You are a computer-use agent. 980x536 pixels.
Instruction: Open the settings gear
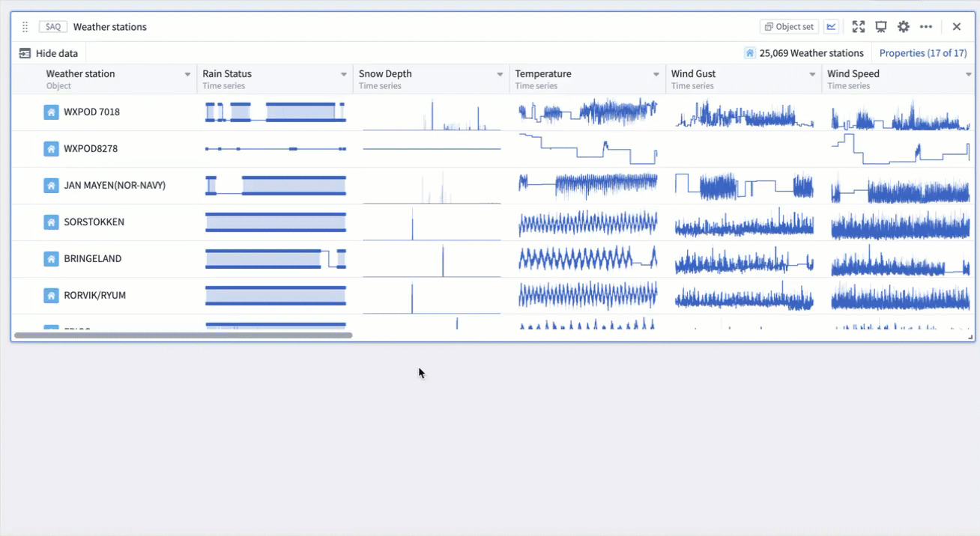pos(904,27)
